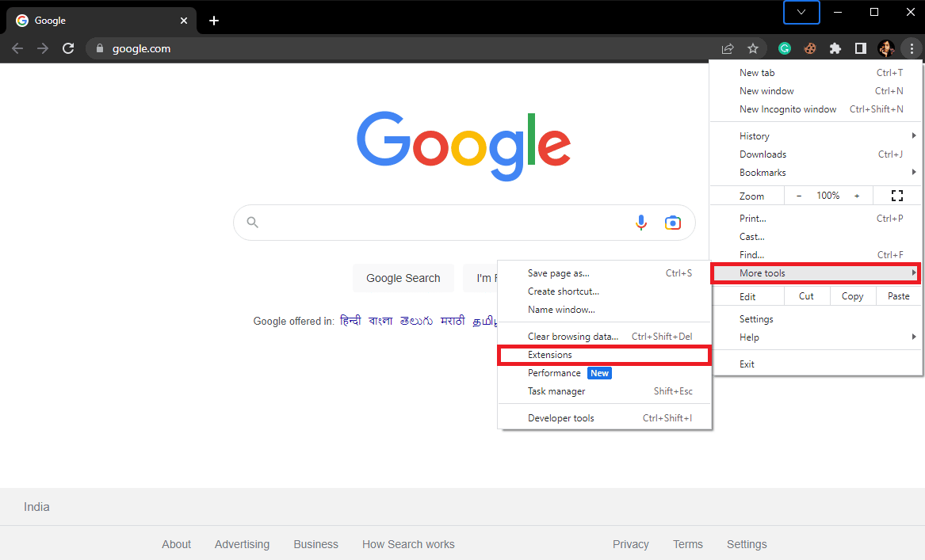Screen dimensions: 925x560
Task: Enter fullscreen mode via Zoom row icon
Action: (x=897, y=196)
